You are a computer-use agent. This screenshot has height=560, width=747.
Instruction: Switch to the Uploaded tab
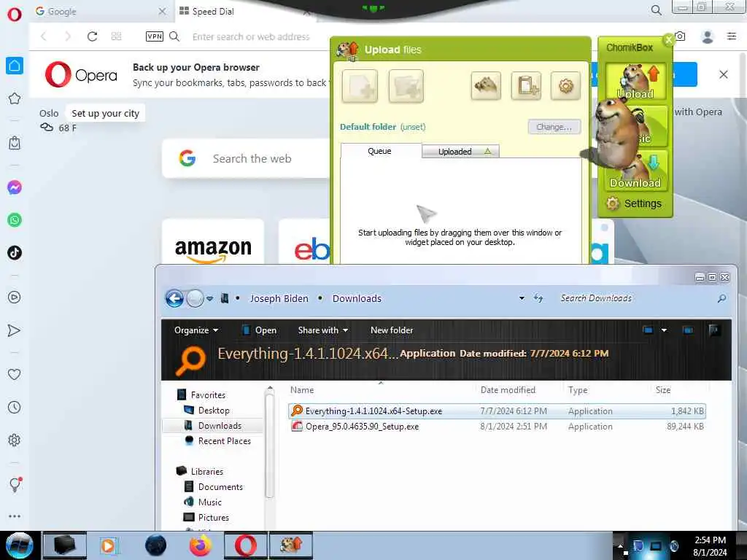[460, 152]
